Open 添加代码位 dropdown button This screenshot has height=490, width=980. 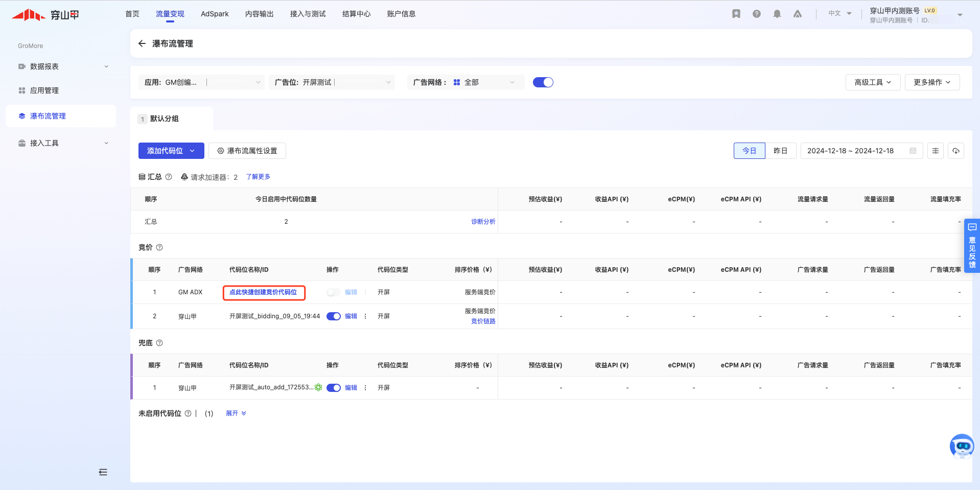(171, 151)
